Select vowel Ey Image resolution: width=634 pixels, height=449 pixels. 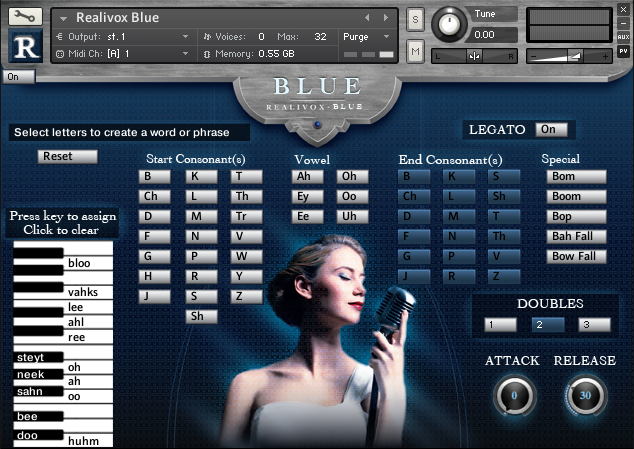point(307,197)
